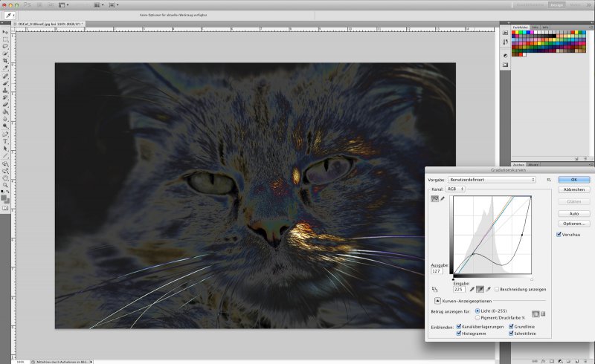The width and height of the screenshot is (595, 364).
Task: Open the eyedropper tool preset picker
Action: tap(10, 16)
